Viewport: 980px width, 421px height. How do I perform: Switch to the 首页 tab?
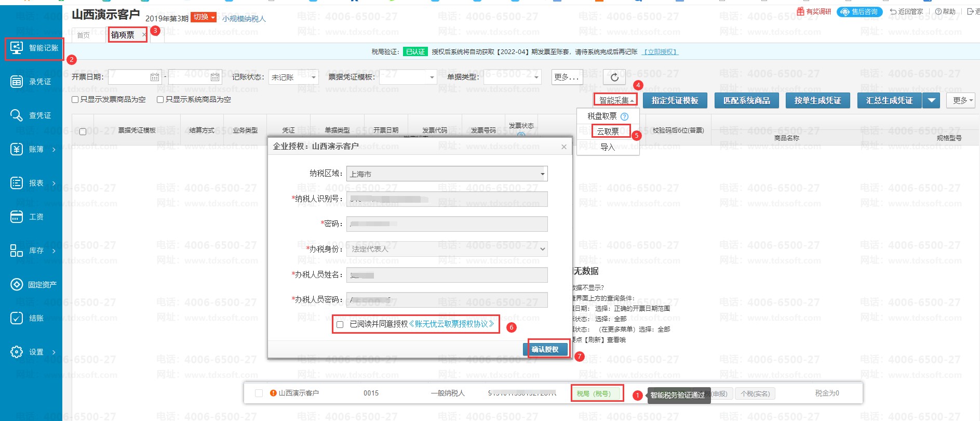[x=84, y=35]
